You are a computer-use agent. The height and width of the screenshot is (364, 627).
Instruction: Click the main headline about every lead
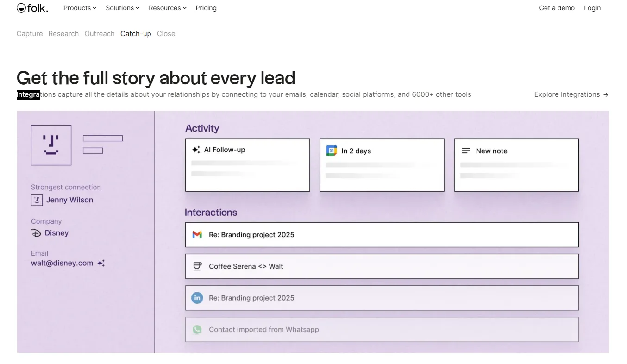pos(156,78)
